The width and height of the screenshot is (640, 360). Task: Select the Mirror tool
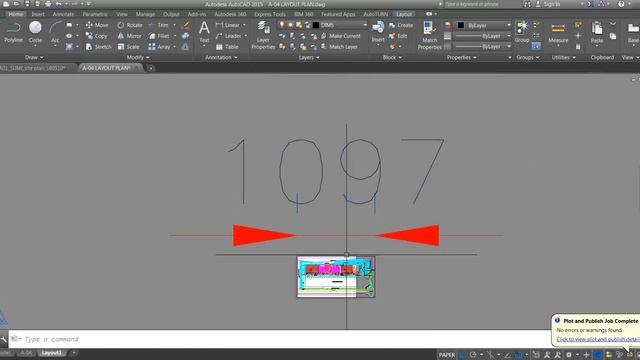click(x=129, y=36)
